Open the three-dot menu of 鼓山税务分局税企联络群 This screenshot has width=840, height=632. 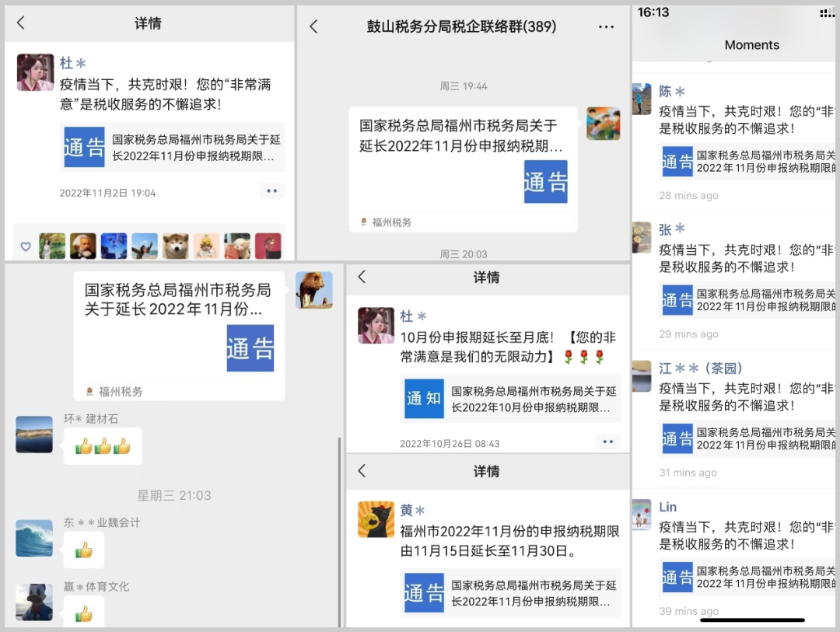pyautogui.click(x=606, y=26)
